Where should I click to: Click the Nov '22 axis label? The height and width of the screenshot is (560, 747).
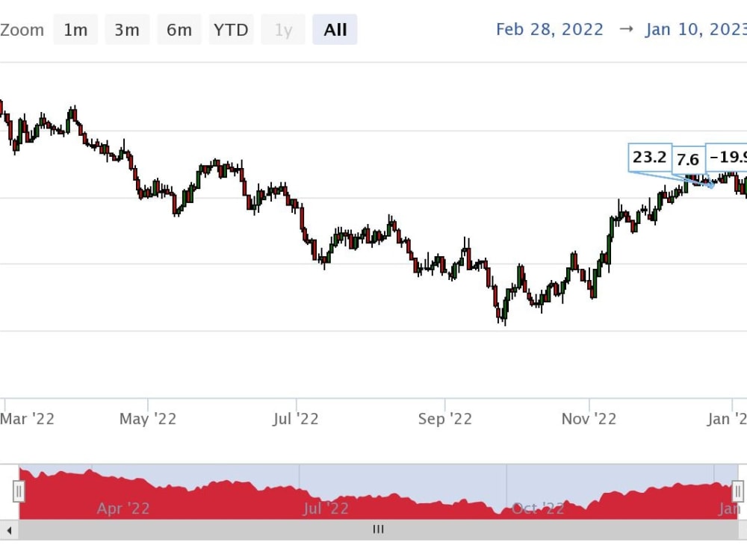588,419
